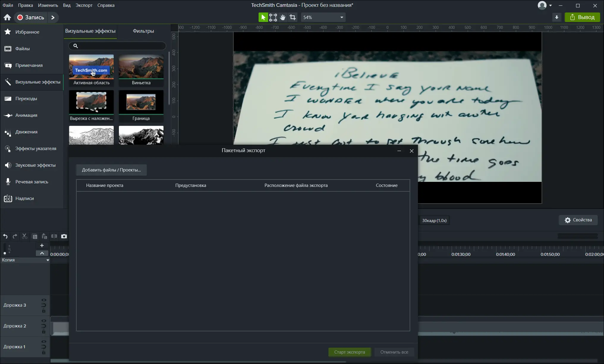Go to the Home screen icon
The image size is (604, 364).
pyautogui.click(x=7, y=17)
